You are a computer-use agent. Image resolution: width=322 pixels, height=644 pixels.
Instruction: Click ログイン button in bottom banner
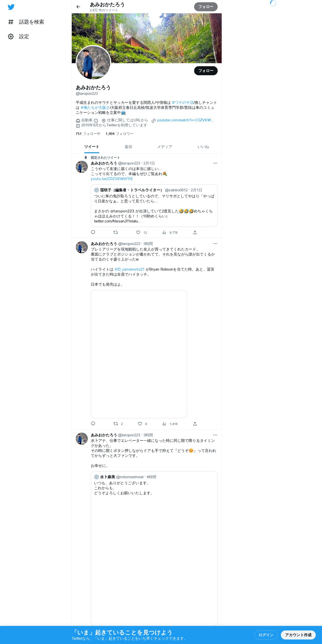pos(266,635)
